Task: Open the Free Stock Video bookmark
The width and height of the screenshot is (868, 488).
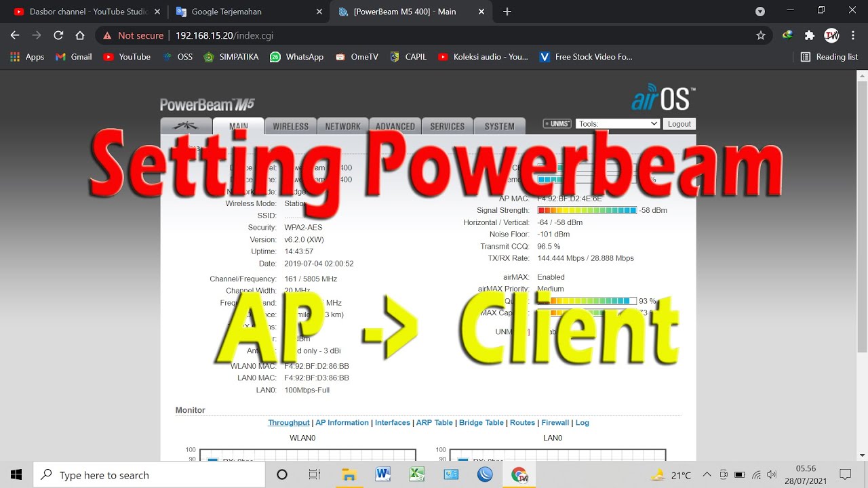Action: click(586, 57)
